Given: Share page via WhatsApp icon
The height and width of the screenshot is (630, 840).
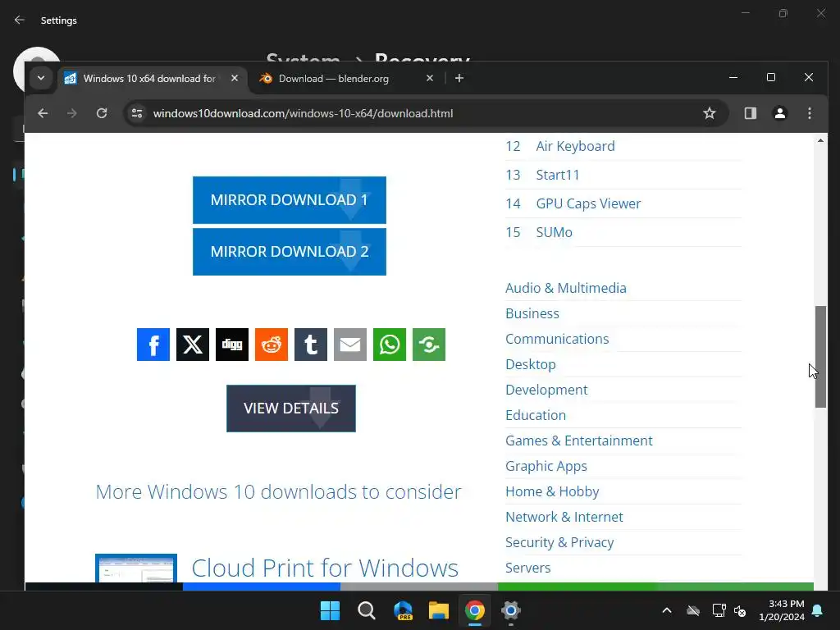Looking at the screenshot, I should click(x=390, y=345).
